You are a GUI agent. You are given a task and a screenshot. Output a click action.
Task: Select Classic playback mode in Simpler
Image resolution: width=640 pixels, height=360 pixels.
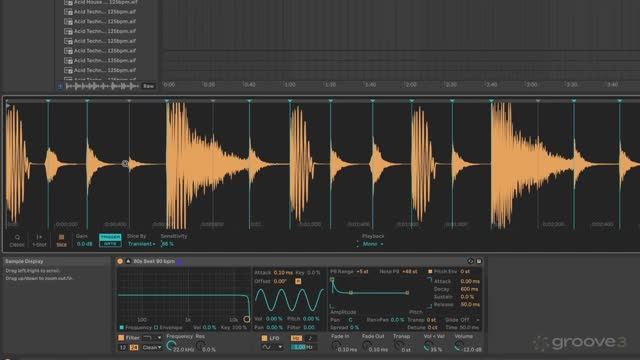[x=17, y=240]
